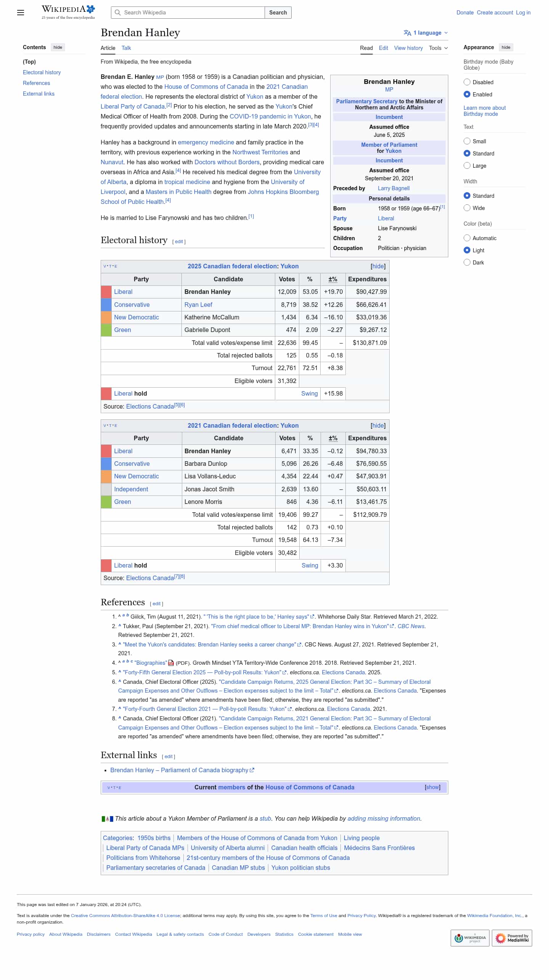Open the Mobile view footer link
Screen dimensions: 549x980
pos(350,934)
